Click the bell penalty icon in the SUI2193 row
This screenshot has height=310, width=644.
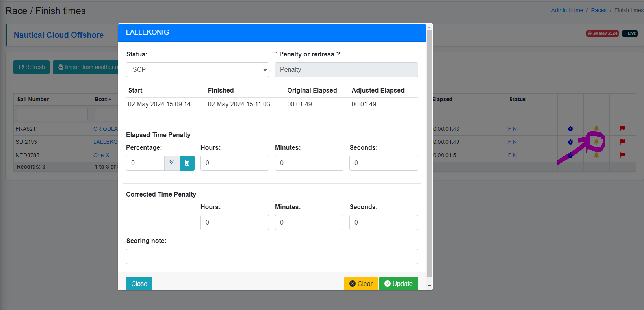[596, 142]
